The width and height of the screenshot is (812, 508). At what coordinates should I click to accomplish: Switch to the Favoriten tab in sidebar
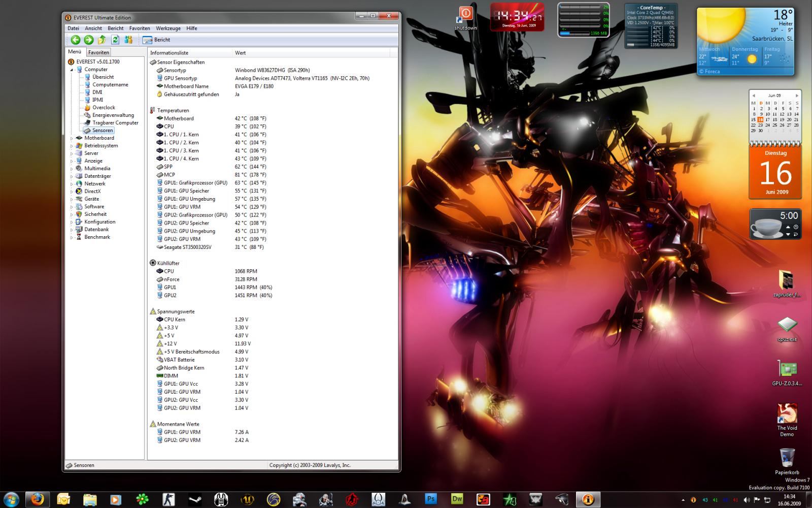(x=98, y=52)
